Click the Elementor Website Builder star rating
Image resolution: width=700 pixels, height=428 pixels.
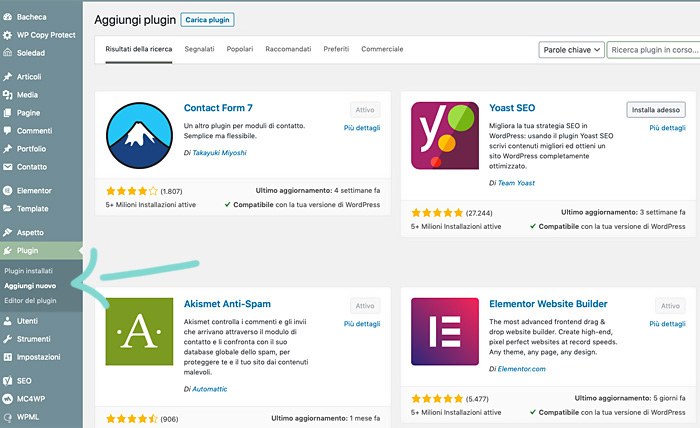pos(437,399)
